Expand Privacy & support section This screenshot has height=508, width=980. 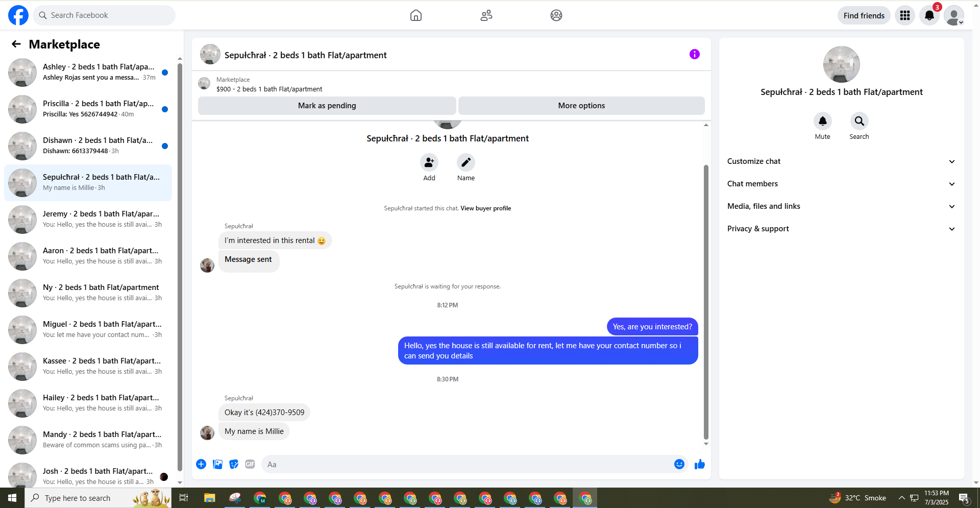tap(841, 229)
